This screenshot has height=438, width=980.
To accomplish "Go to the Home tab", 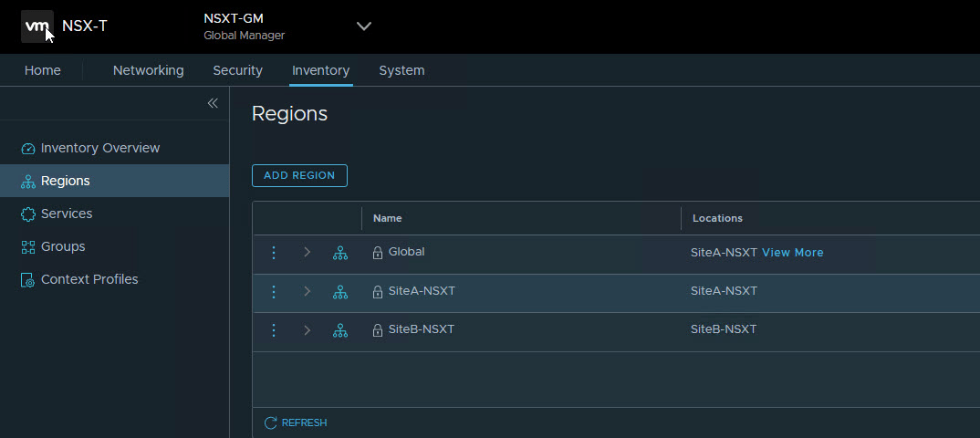I will click(43, 70).
